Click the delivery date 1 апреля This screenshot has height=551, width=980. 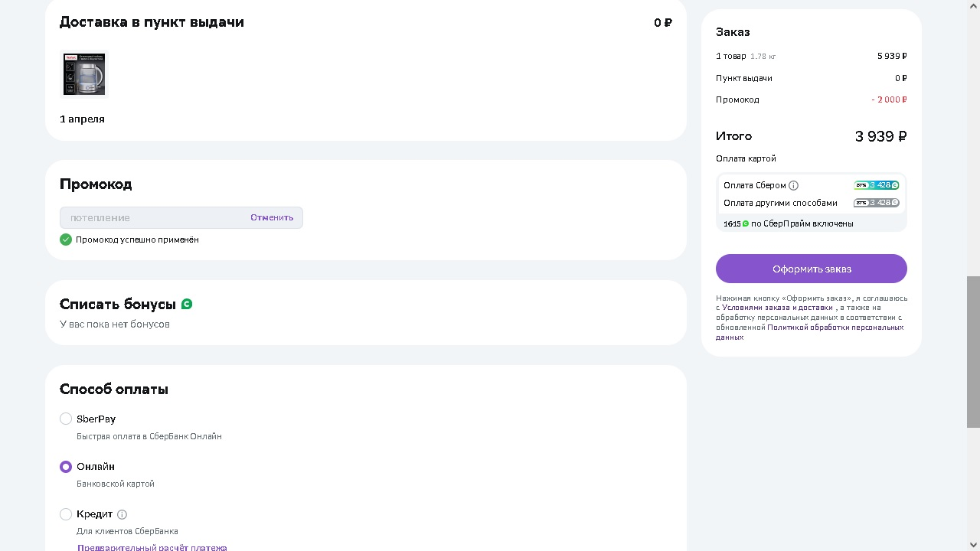(82, 119)
